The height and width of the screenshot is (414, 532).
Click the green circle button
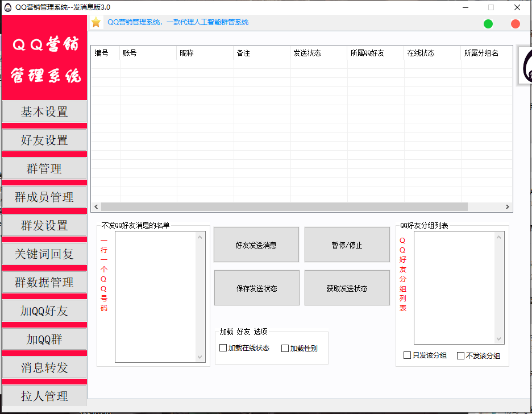pos(488,24)
